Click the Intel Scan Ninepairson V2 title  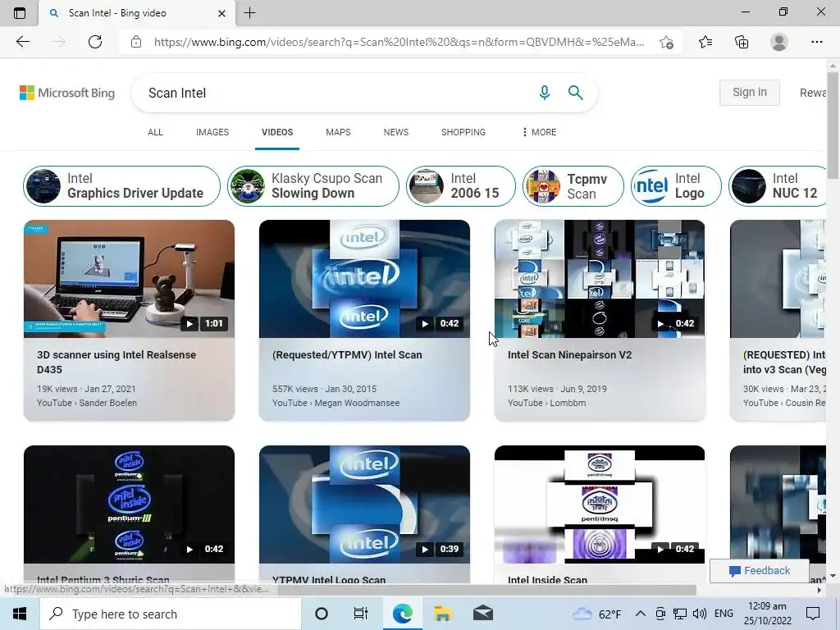tap(569, 354)
